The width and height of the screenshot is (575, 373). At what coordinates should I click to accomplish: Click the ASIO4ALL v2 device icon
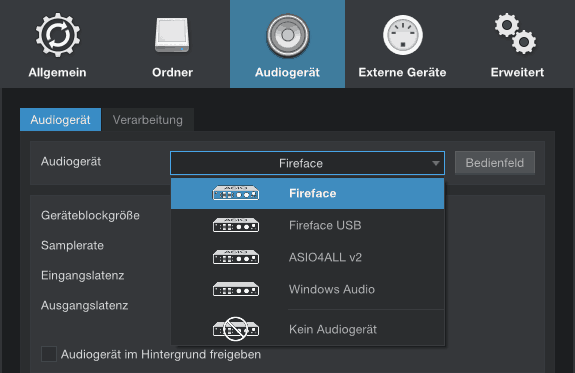(x=236, y=257)
